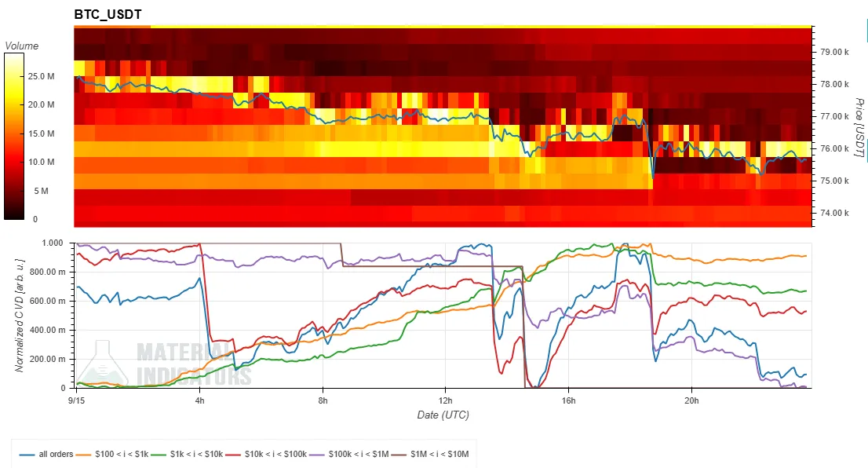Toggle the $1M < i < $10M legend entry
This screenshot has width=868, height=468.
coord(430,454)
